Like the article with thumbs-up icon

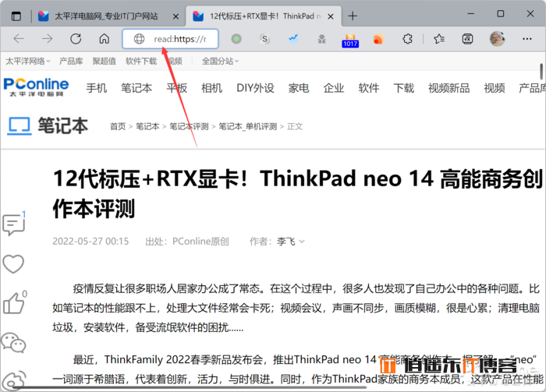point(13,303)
